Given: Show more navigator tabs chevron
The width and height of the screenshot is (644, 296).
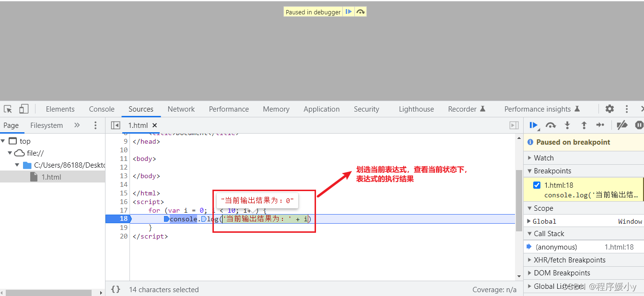Looking at the screenshot, I should [x=77, y=125].
